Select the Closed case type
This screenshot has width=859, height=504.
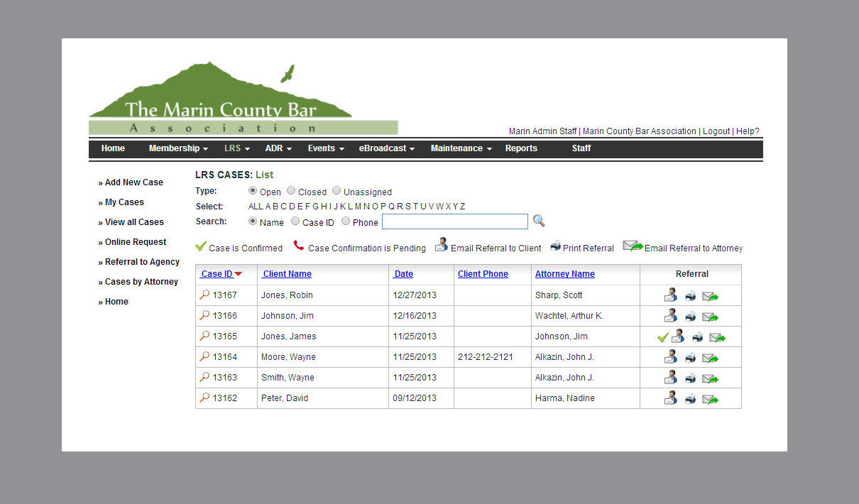(x=291, y=191)
